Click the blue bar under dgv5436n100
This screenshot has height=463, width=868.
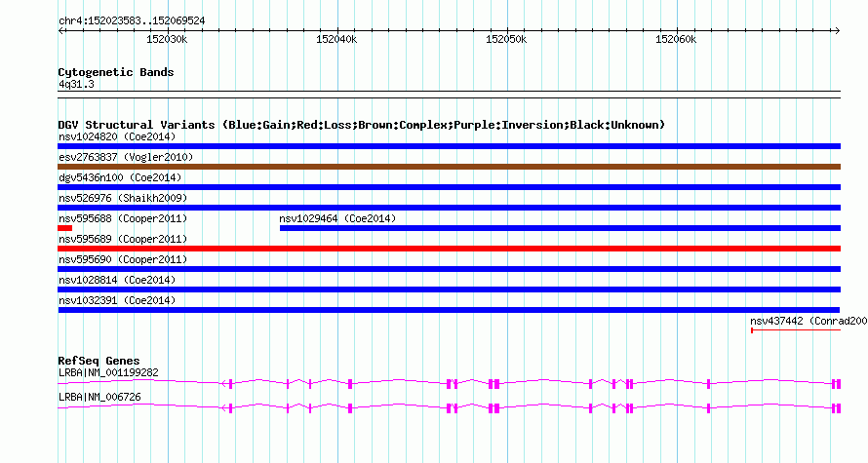point(449,187)
